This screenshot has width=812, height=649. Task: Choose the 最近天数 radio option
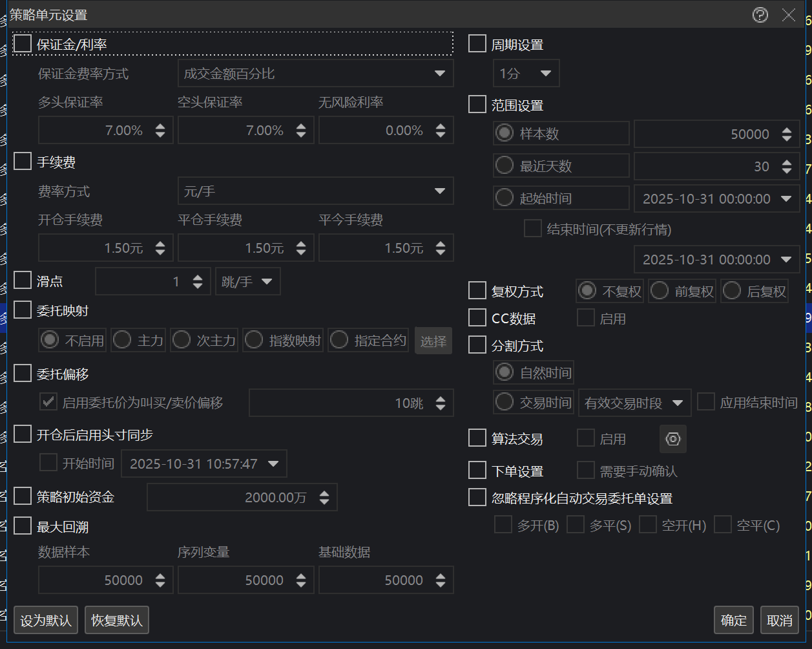(x=505, y=166)
